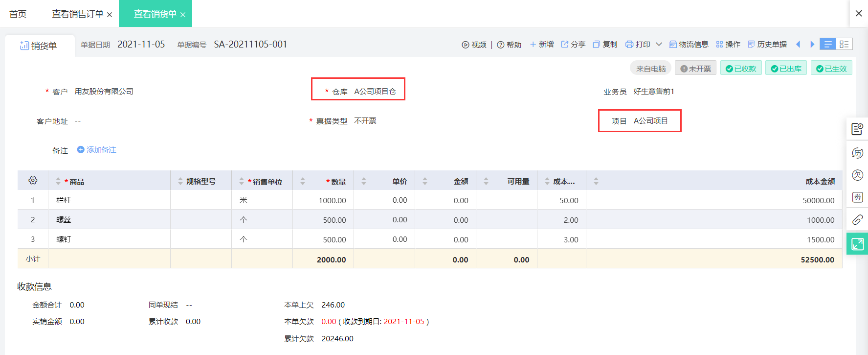Open the table column settings gear
The image size is (868, 355).
[33, 181]
